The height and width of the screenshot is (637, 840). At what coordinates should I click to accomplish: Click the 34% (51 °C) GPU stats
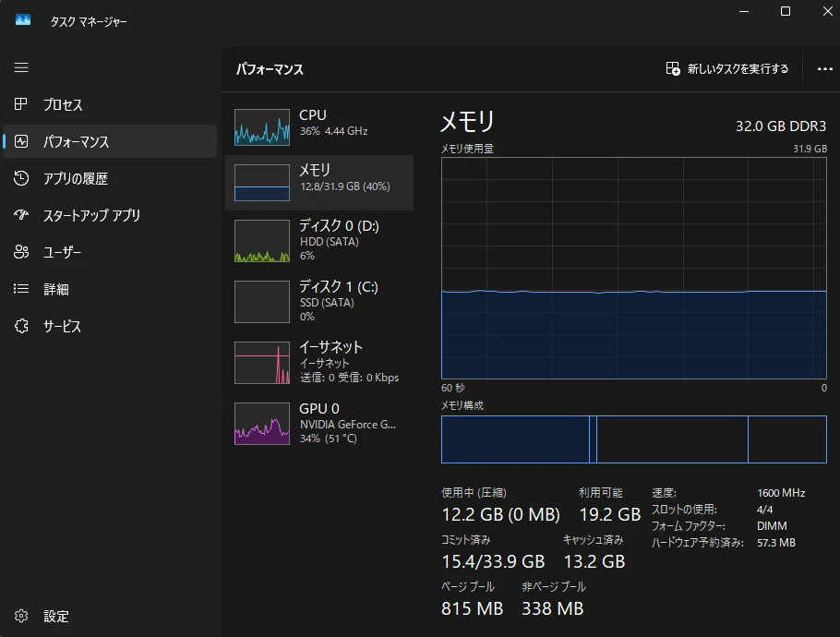329,439
